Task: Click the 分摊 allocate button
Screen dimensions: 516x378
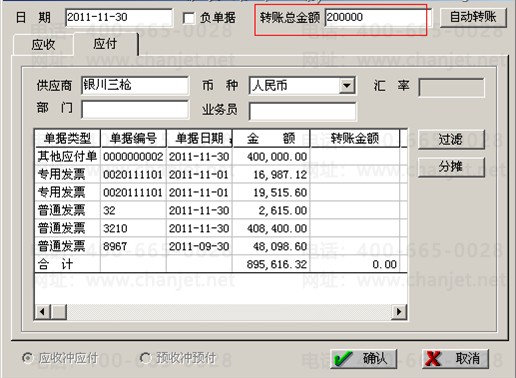Action: click(451, 166)
